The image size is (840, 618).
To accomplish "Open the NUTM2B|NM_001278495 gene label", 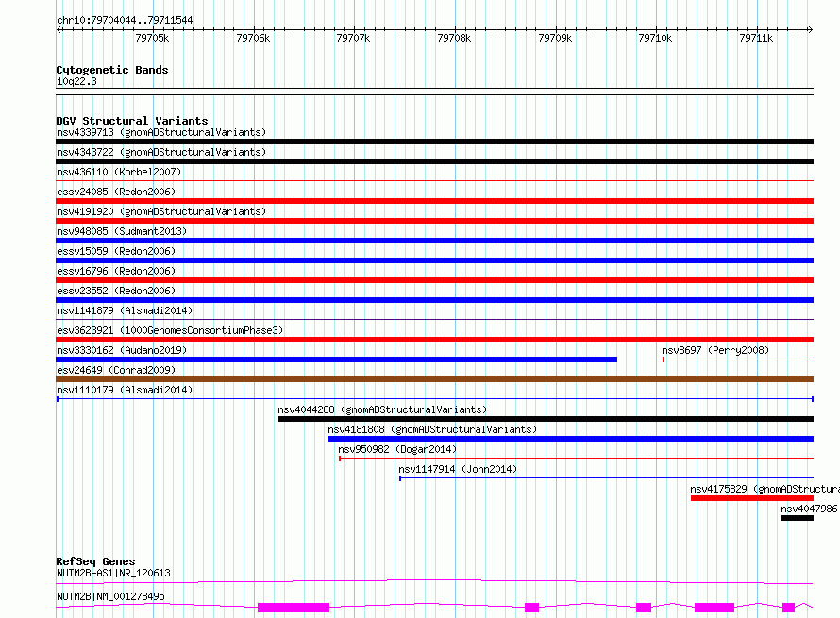I will point(110,596).
